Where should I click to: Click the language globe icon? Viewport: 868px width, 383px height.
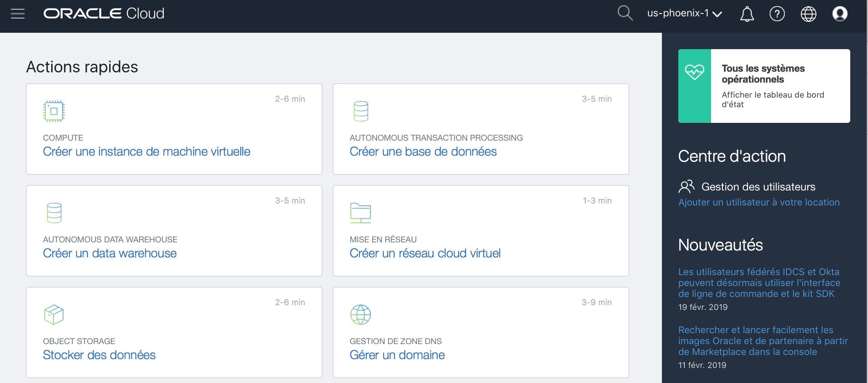808,14
